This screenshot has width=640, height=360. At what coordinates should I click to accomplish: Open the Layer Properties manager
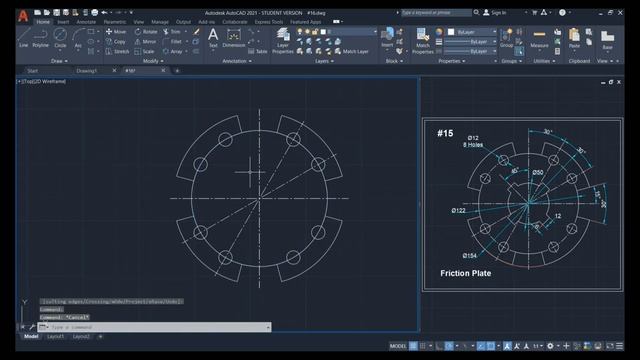(x=283, y=41)
